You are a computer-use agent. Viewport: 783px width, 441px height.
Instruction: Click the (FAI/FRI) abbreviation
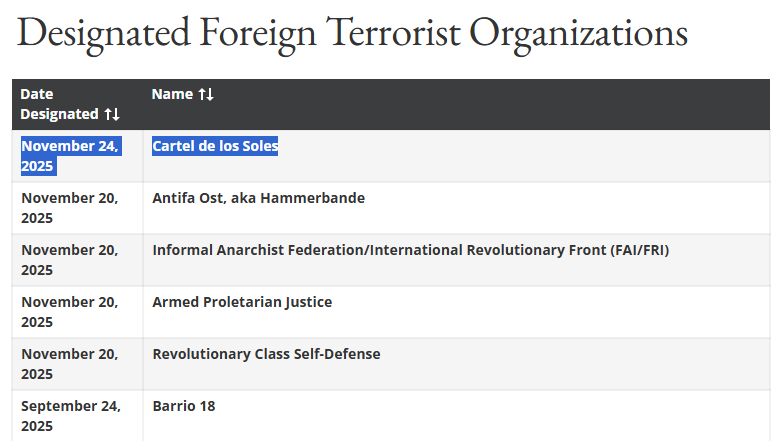[639, 250]
